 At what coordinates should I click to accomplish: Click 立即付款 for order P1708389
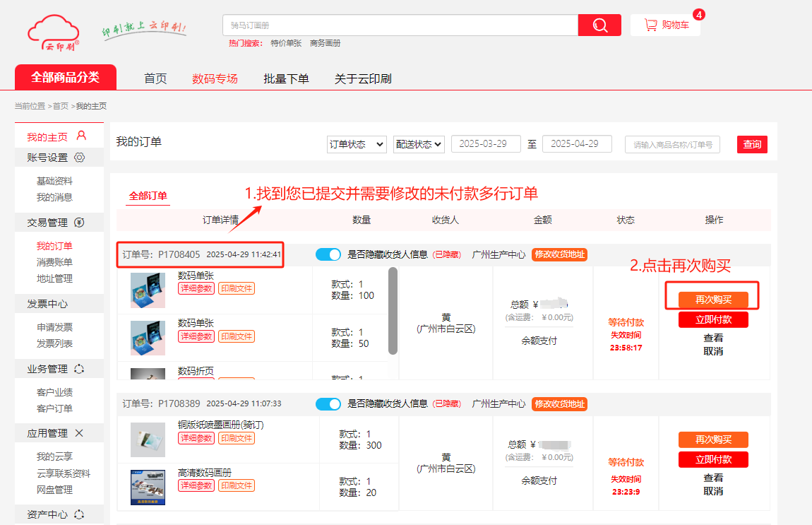coord(713,460)
